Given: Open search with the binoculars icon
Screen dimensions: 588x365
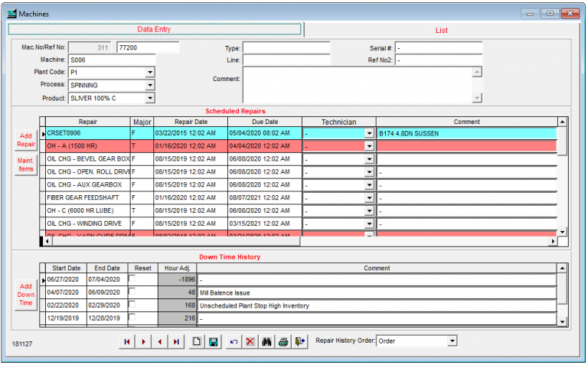Looking at the screenshot, I should pyautogui.click(x=266, y=341).
